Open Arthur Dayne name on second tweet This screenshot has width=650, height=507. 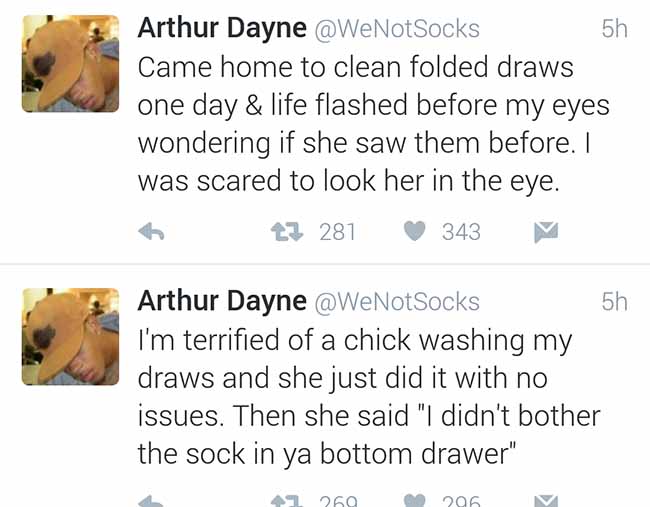tap(222, 301)
